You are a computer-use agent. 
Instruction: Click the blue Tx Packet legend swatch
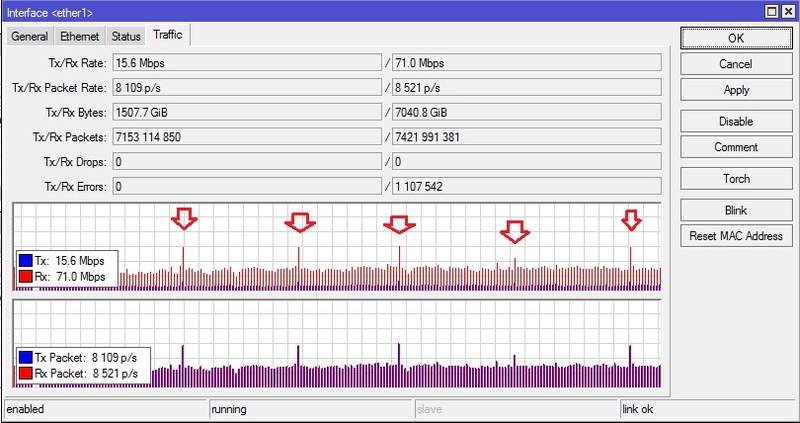click(26, 357)
